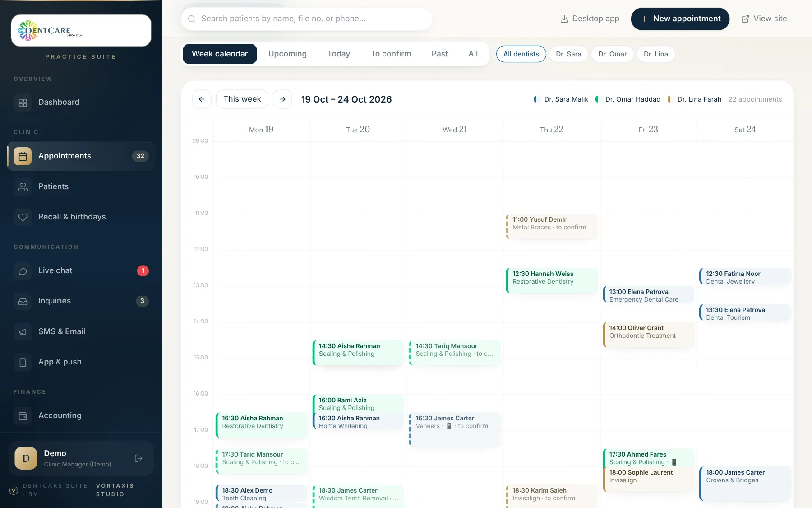Go to previous week arrow
Screen dimensions: 812x508
(202, 99)
